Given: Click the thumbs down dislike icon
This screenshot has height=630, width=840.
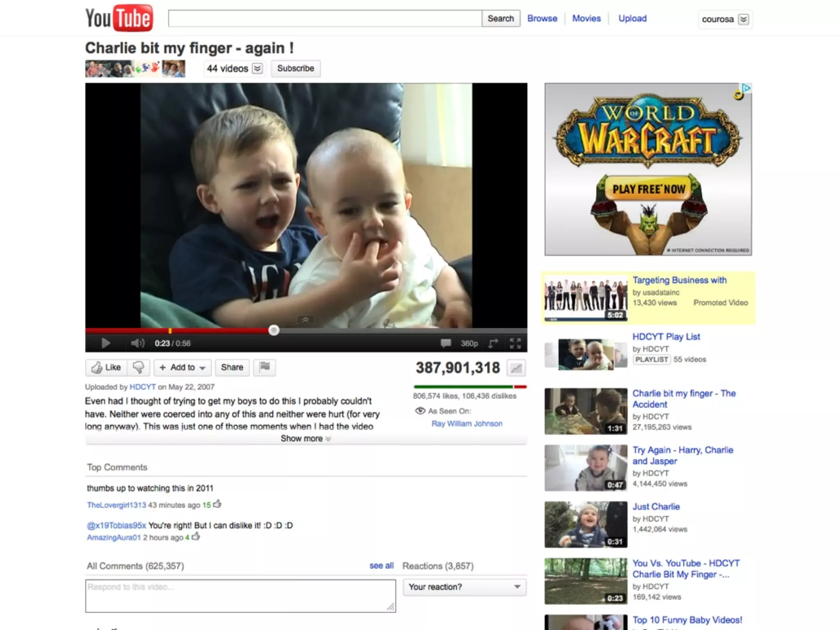Looking at the screenshot, I should (139, 367).
